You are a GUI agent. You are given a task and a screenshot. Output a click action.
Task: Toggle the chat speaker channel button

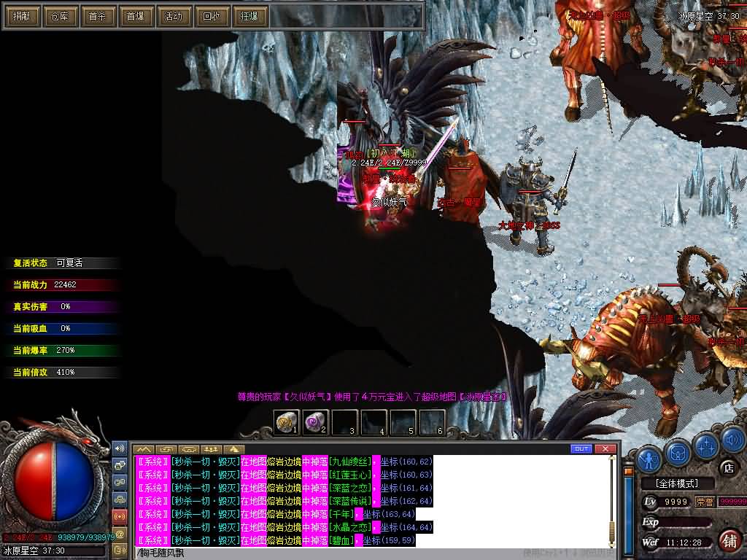(x=120, y=447)
